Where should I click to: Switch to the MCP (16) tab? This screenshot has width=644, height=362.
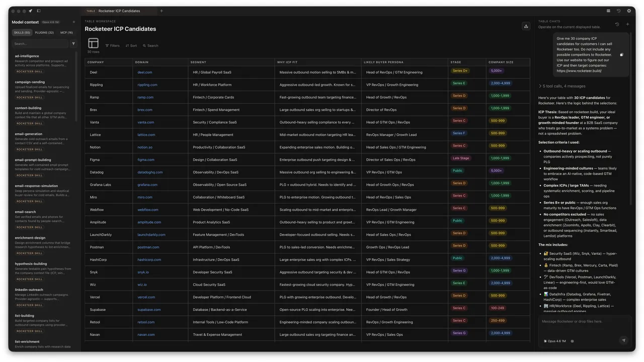tap(66, 33)
